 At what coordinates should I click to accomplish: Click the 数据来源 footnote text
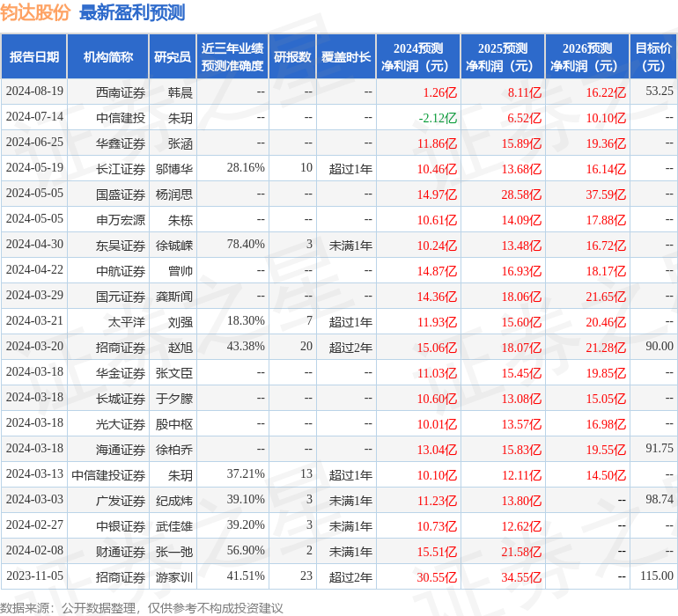coord(142,608)
